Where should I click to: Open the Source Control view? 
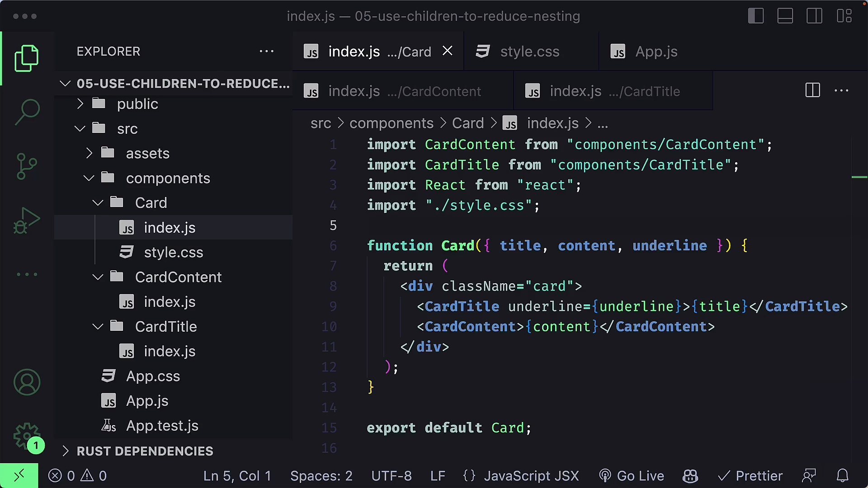click(27, 166)
